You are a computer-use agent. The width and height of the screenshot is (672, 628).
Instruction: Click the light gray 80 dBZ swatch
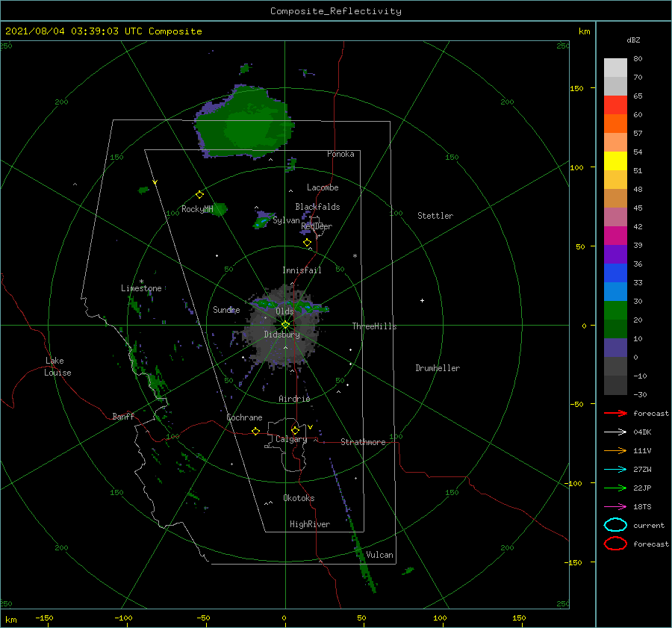[x=615, y=68]
